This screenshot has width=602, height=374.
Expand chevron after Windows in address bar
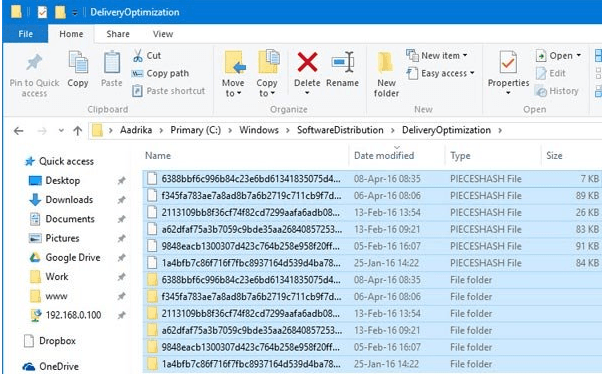click(288, 131)
